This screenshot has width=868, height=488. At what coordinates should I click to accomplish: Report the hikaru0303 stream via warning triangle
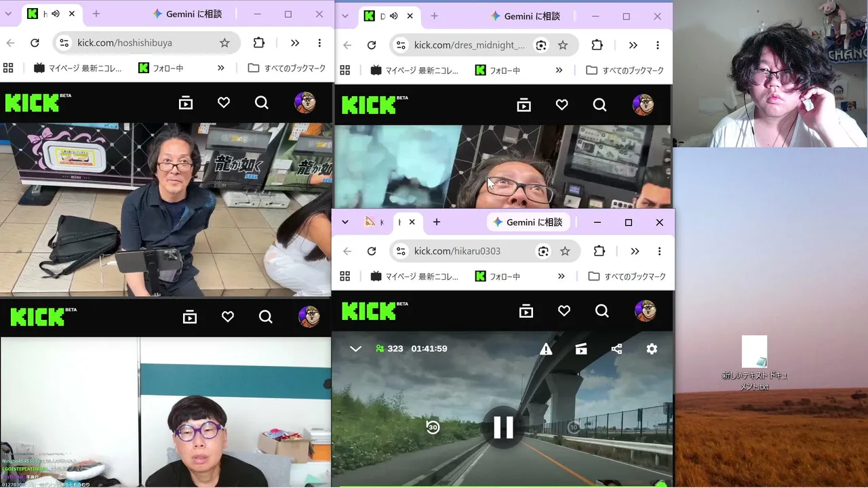[546, 348]
